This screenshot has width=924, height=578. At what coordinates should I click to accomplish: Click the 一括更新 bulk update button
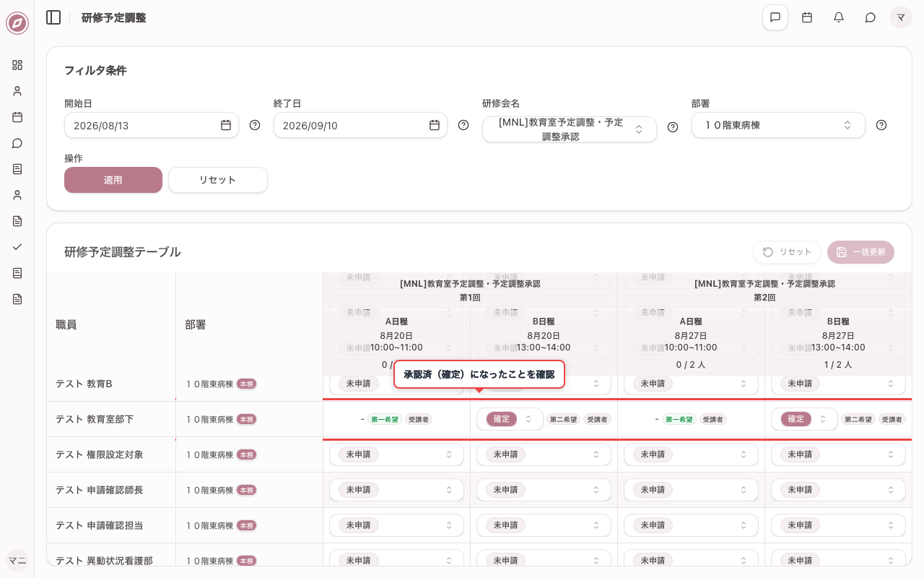860,252
